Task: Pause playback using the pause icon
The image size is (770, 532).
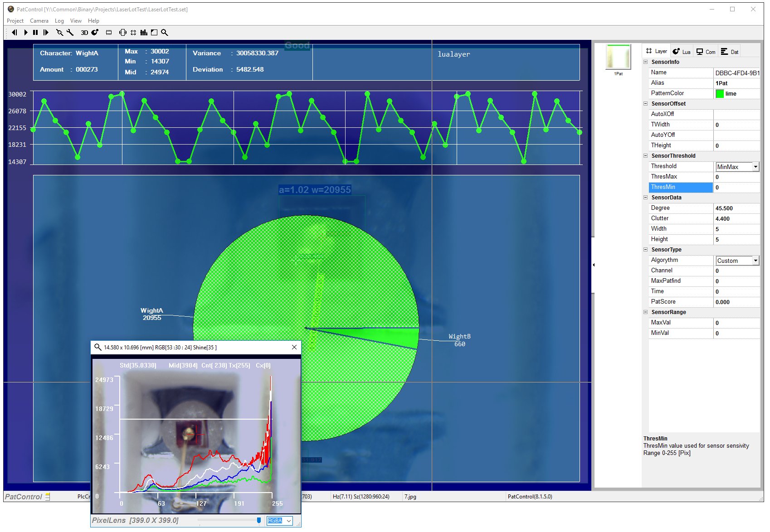Action: coord(35,33)
